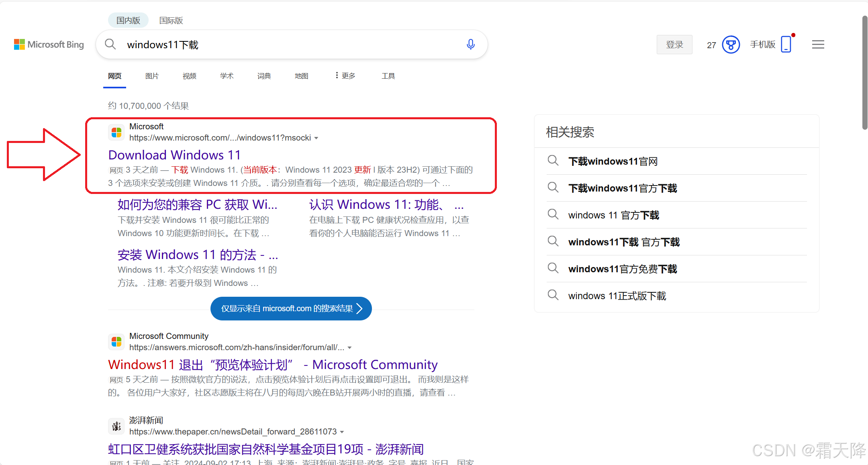The width and height of the screenshot is (868, 465).
Task: Click the microphone voice search icon
Action: 470,45
